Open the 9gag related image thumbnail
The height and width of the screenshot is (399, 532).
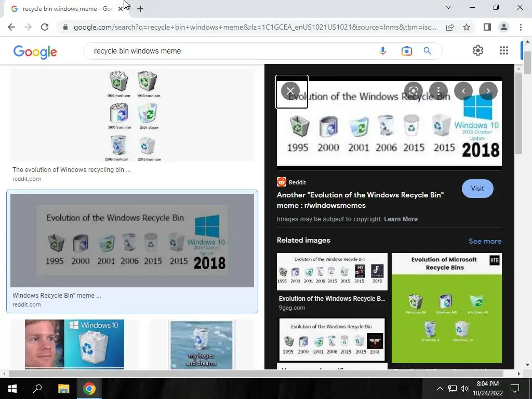tap(332, 271)
